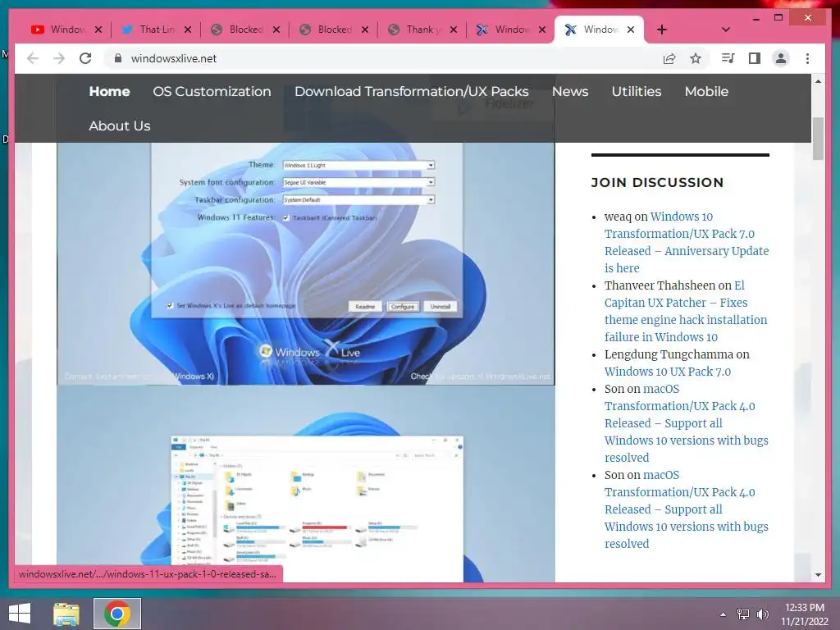Open Download Transformation/UX Packs menu
The height and width of the screenshot is (630, 840).
412,92
